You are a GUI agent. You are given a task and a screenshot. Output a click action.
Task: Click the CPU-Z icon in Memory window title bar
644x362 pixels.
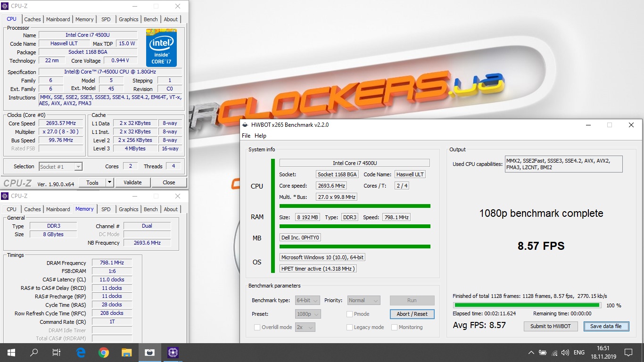click(5, 196)
